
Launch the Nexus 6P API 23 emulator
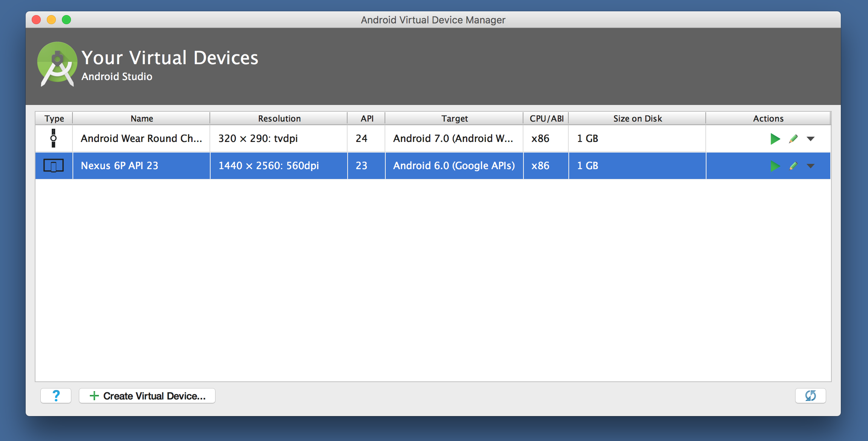775,166
